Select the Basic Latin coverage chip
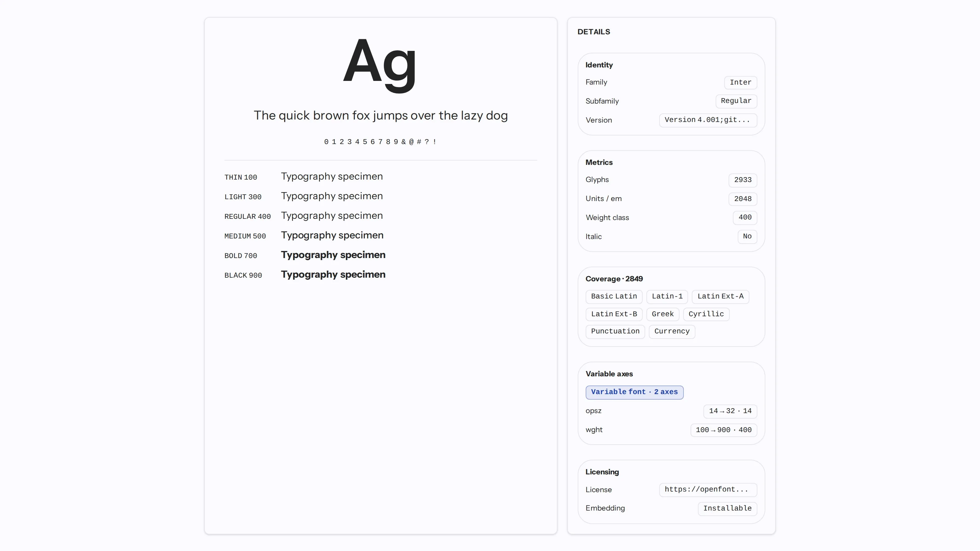This screenshot has height=551, width=980. 614,297
